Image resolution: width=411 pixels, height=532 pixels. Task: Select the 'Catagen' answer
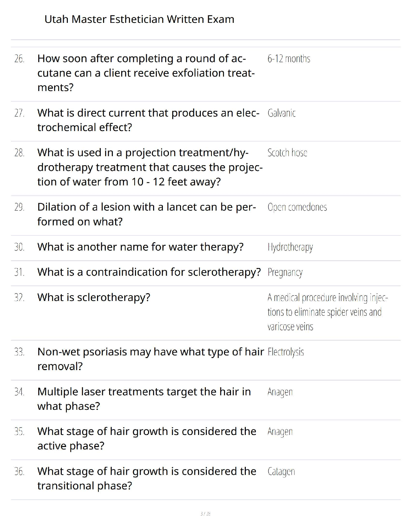(x=281, y=472)
